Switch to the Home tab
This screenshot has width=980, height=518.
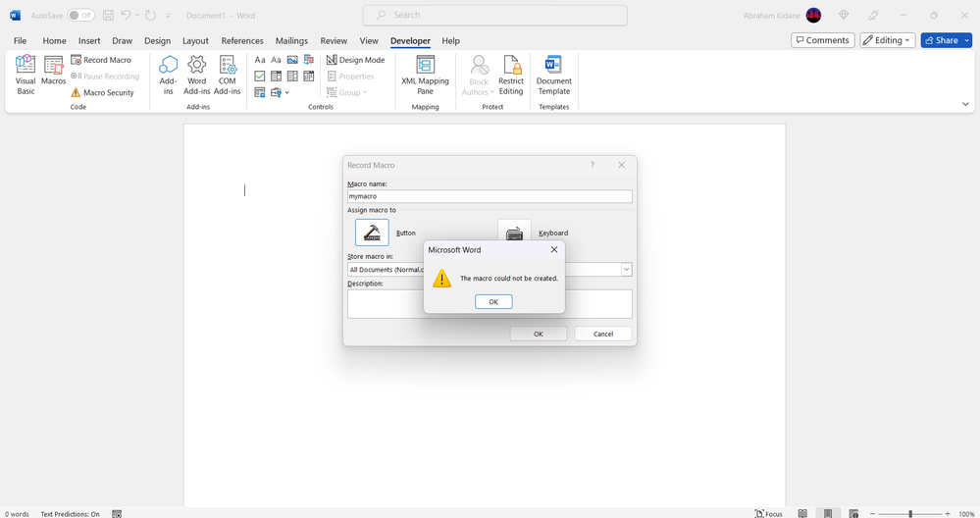[54, 40]
